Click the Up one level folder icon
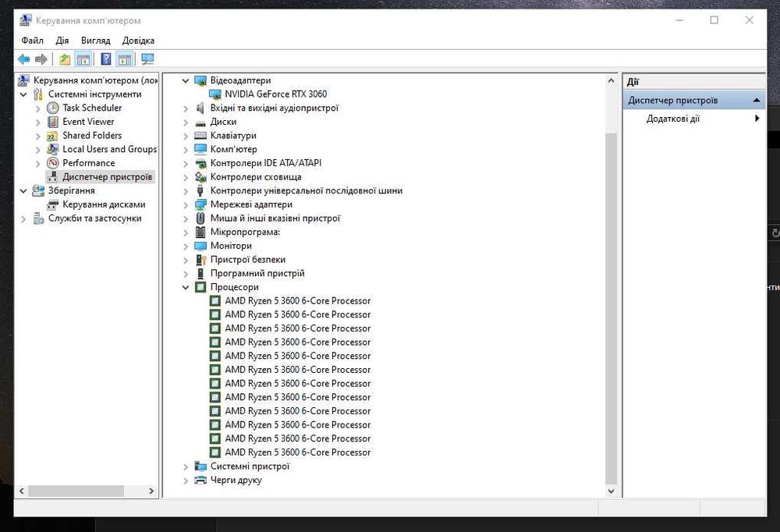 (x=65, y=59)
